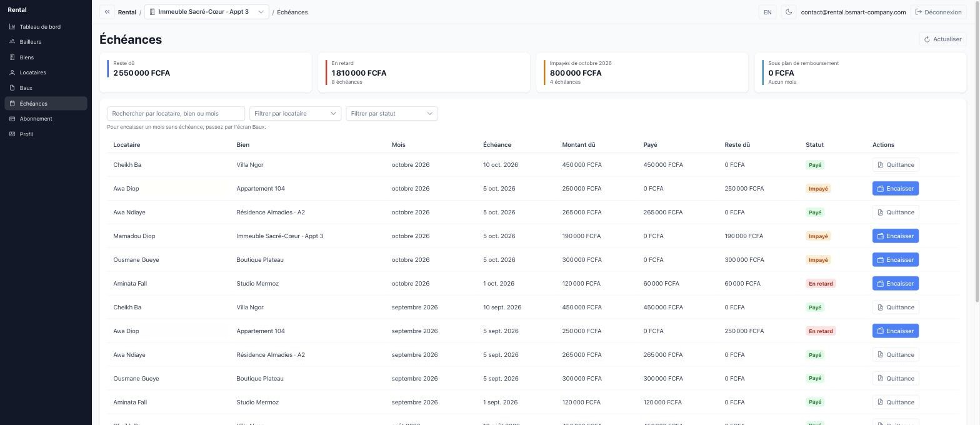980x425 pixels.
Task: Click the Biens building icon in sidebar
Action: point(12,57)
